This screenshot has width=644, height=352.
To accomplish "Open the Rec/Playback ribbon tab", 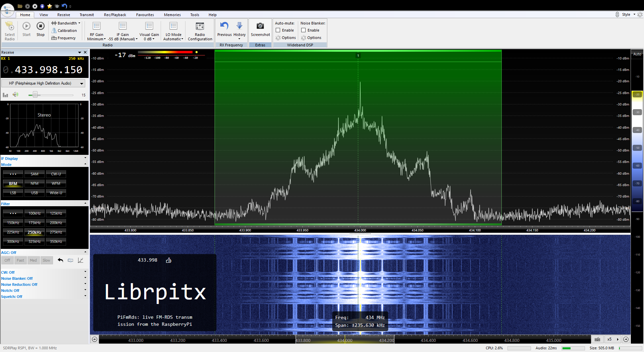I will point(115,15).
